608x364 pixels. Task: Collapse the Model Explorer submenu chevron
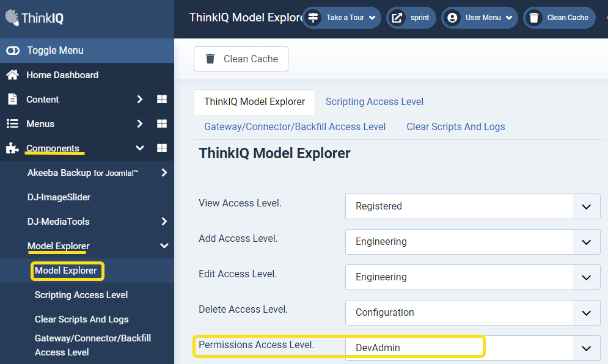[164, 246]
